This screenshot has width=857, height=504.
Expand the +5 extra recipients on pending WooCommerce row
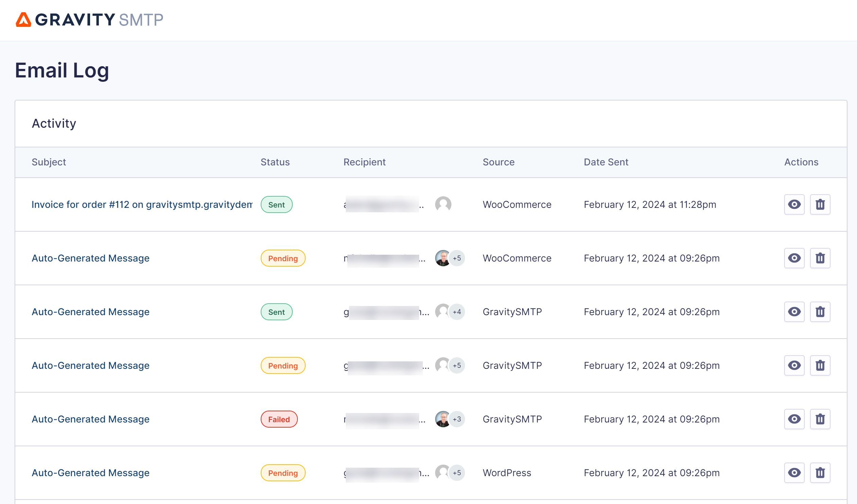[458, 258]
